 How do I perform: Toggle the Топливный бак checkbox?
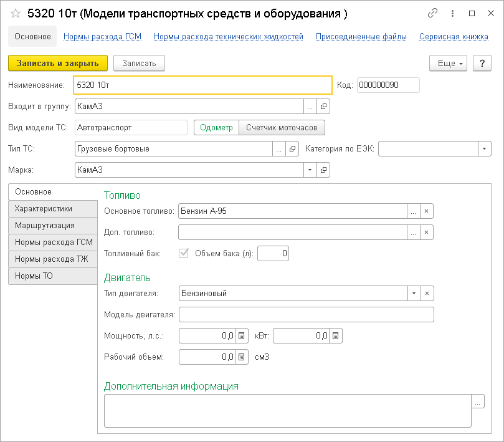(x=184, y=253)
